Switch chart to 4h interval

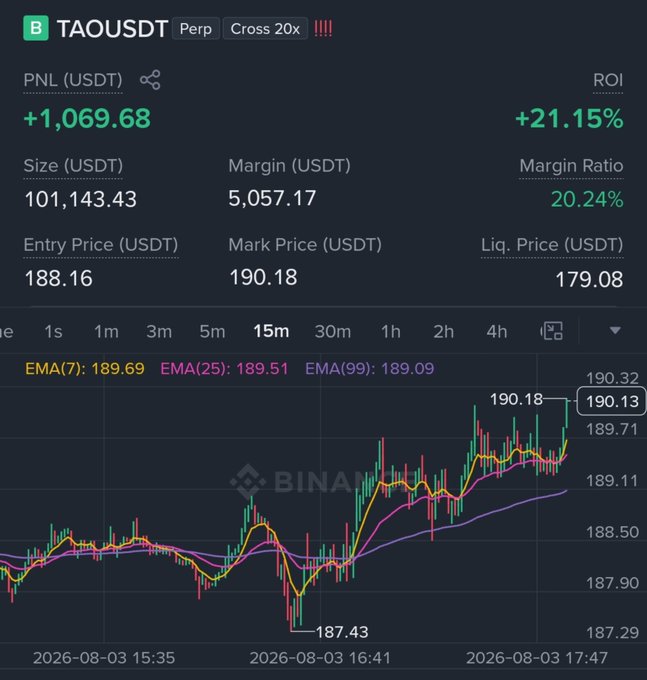point(497,332)
